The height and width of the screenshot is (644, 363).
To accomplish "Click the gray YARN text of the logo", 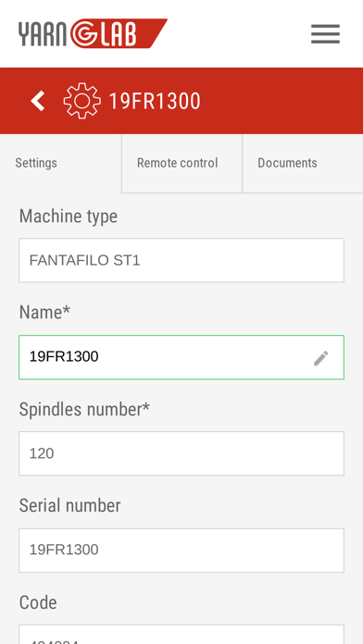I will coord(43,33).
